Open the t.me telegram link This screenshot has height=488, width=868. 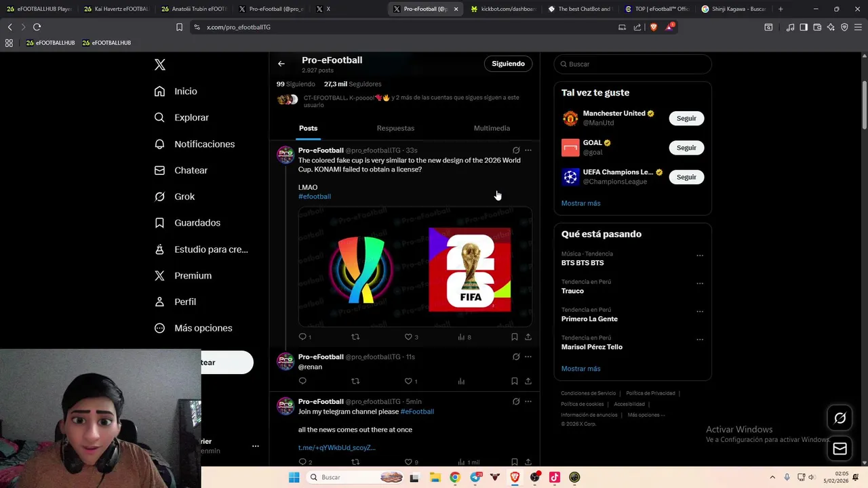(336, 447)
